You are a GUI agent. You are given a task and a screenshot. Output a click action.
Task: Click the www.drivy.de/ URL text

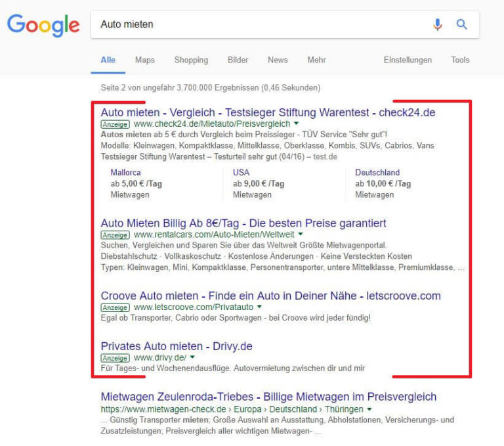[x=160, y=358]
